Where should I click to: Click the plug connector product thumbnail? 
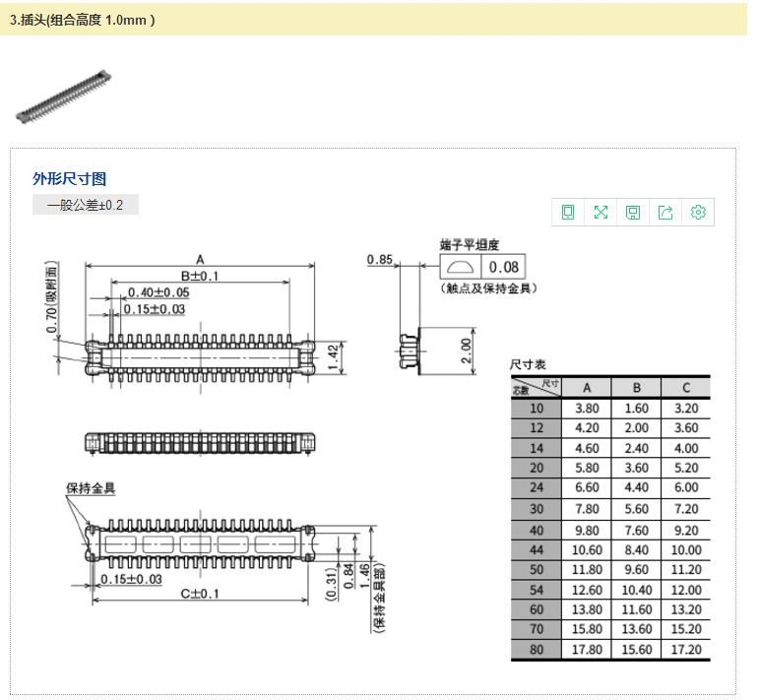(x=61, y=95)
